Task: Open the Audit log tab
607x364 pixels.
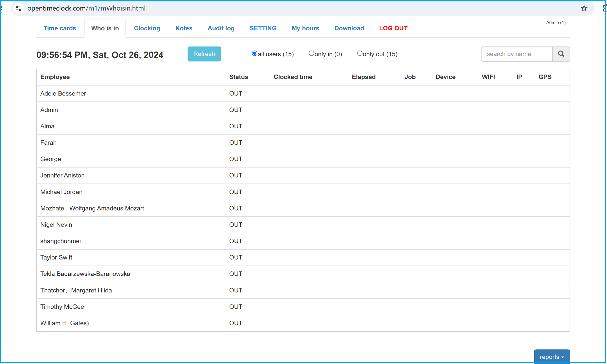Action: [221, 28]
